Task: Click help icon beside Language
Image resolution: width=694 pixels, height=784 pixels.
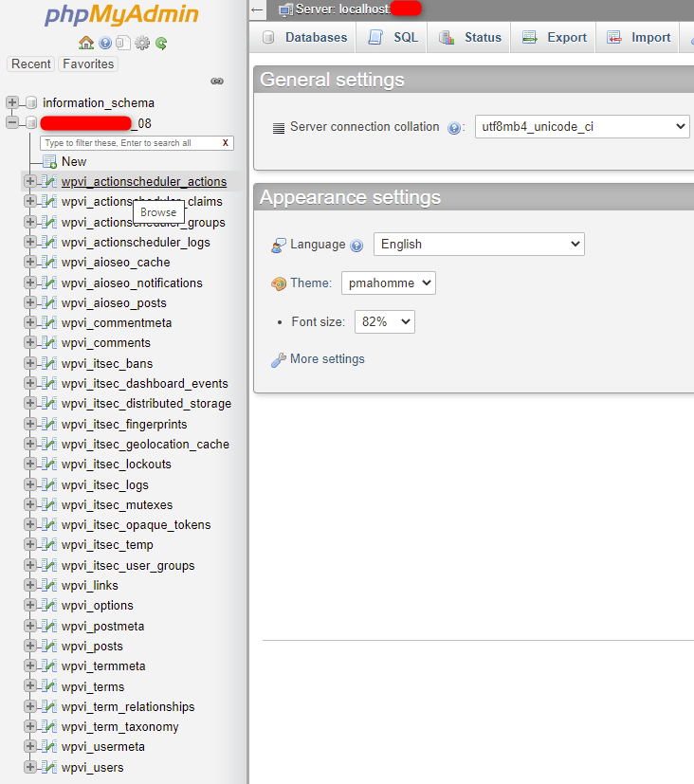Action: [356, 246]
